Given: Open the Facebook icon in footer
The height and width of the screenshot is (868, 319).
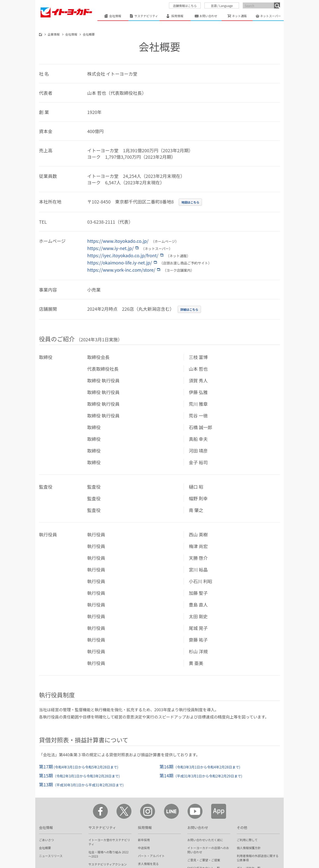Looking at the screenshot, I should (100, 811).
